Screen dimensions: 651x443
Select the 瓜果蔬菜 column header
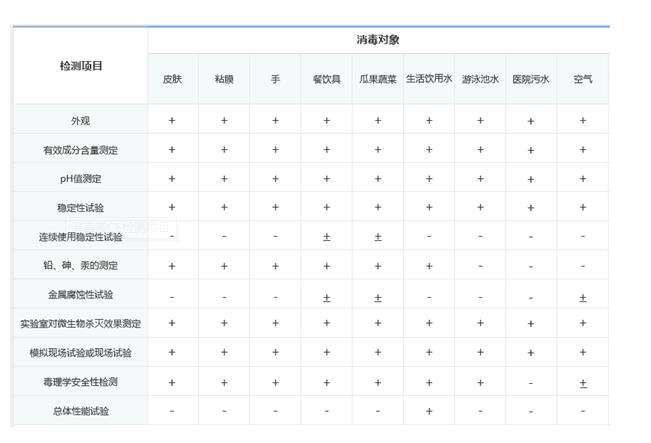(378, 79)
